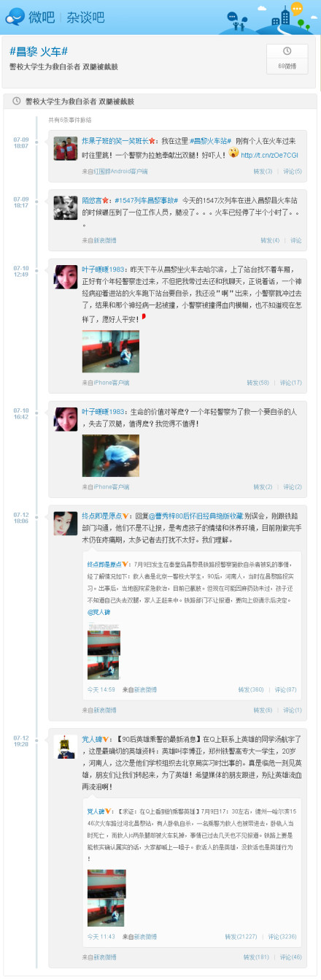Click the clock icon above 68微博

(x=287, y=51)
